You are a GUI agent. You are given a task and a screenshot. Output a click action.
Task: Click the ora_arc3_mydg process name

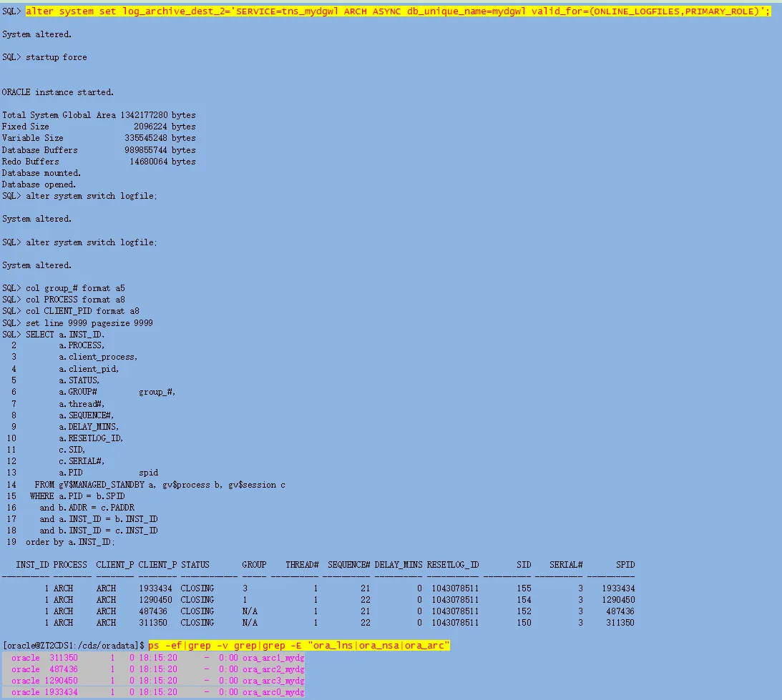point(273,681)
